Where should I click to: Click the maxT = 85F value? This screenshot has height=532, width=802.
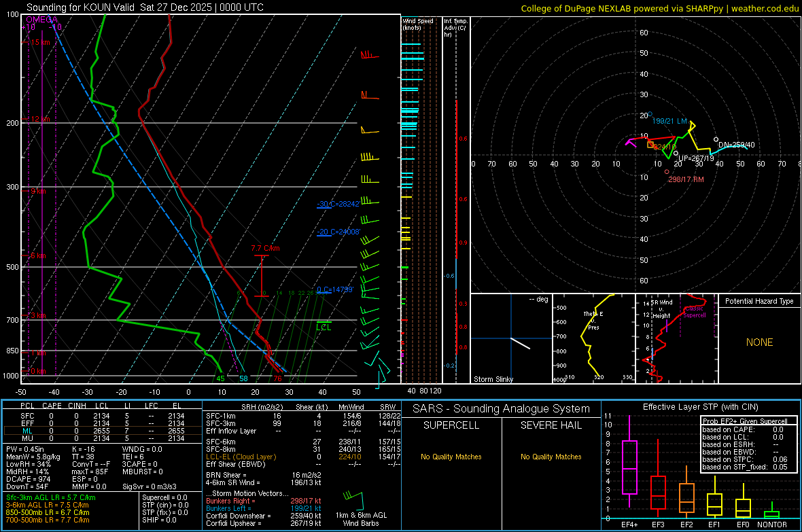click(x=90, y=472)
